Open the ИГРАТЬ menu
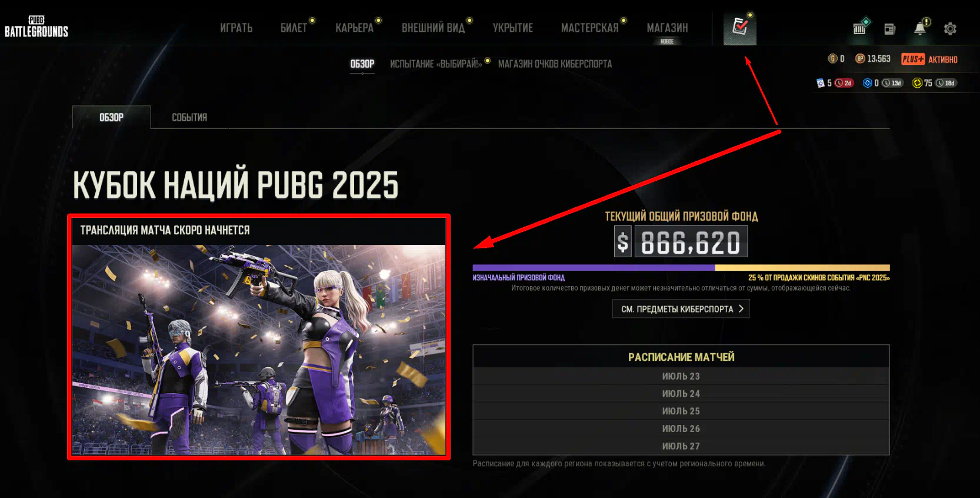The image size is (980, 498). pyautogui.click(x=236, y=28)
